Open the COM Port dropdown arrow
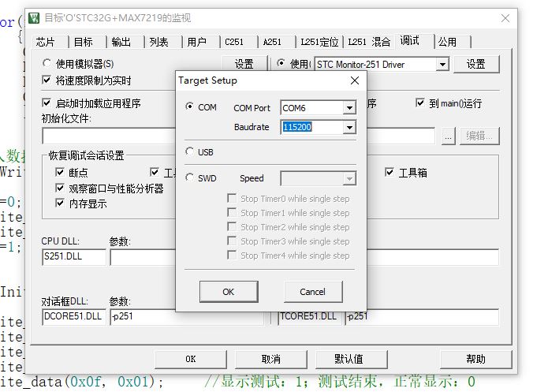533x392 pixels. tap(349, 108)
